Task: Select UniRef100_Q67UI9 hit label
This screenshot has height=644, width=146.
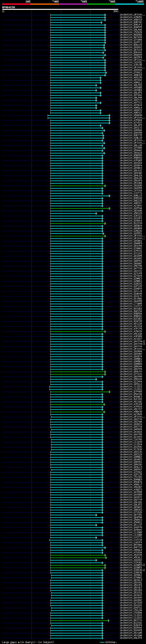Action: 131,50
